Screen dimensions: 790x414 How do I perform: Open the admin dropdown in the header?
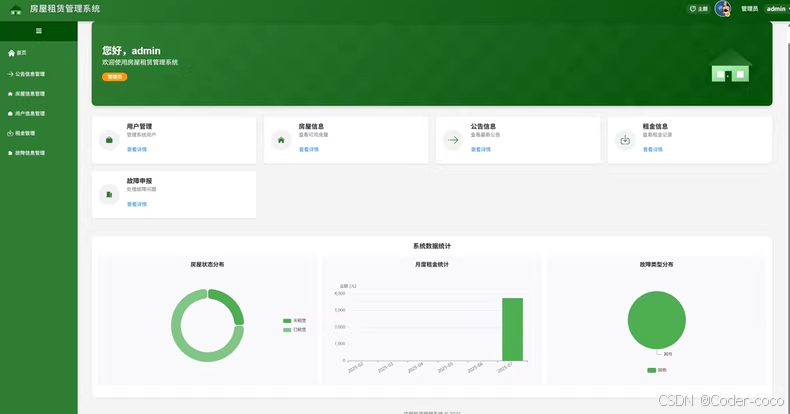tap(777, 9)
